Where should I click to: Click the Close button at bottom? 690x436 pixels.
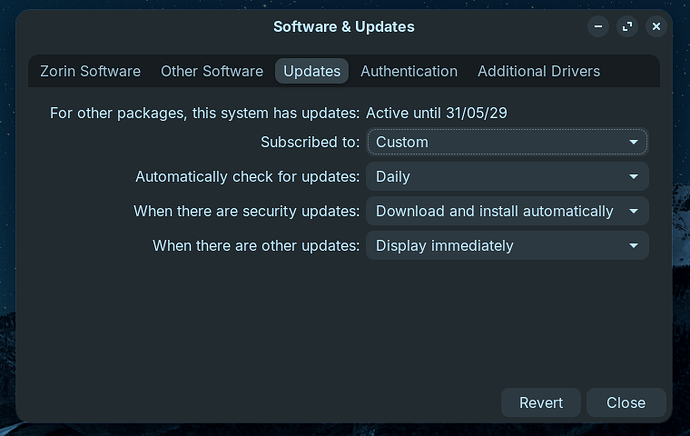[x=626, y=403]
